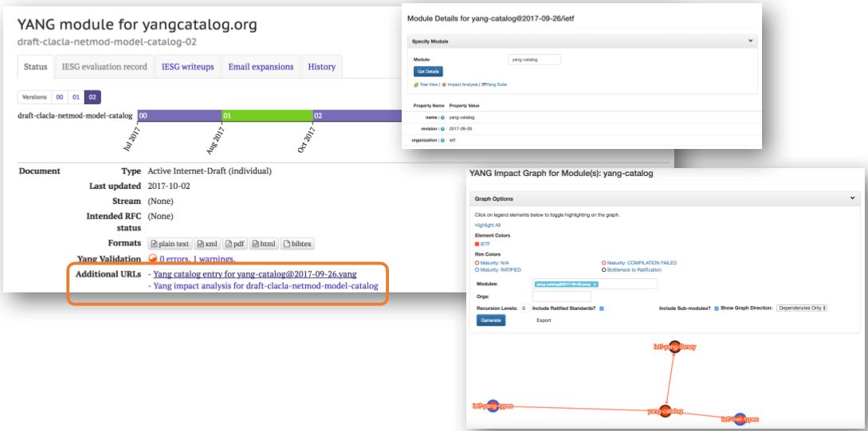Screen dimensions: 868x431
Task: Toggle Include Sub-modules checkbox
Action: click(717, 308)
